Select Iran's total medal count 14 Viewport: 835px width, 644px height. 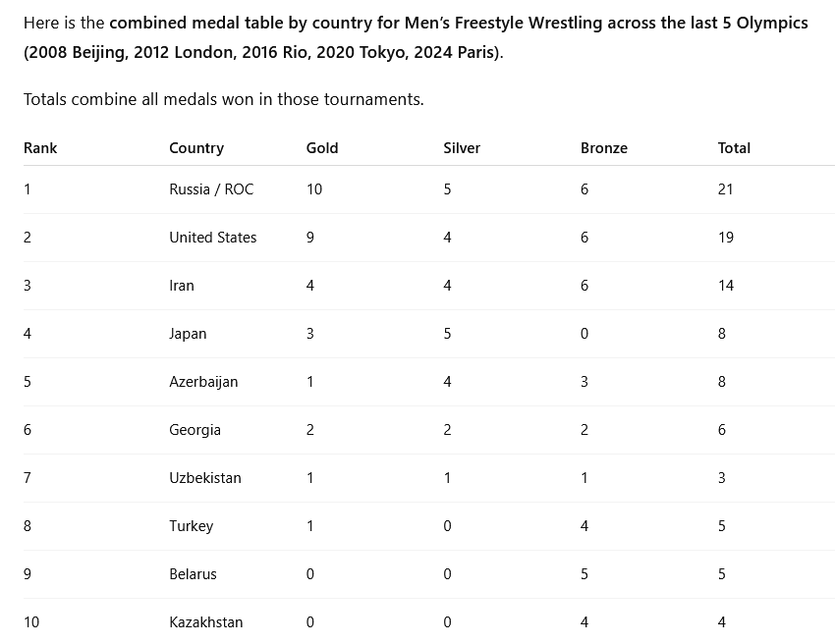[x=726, y=286]
